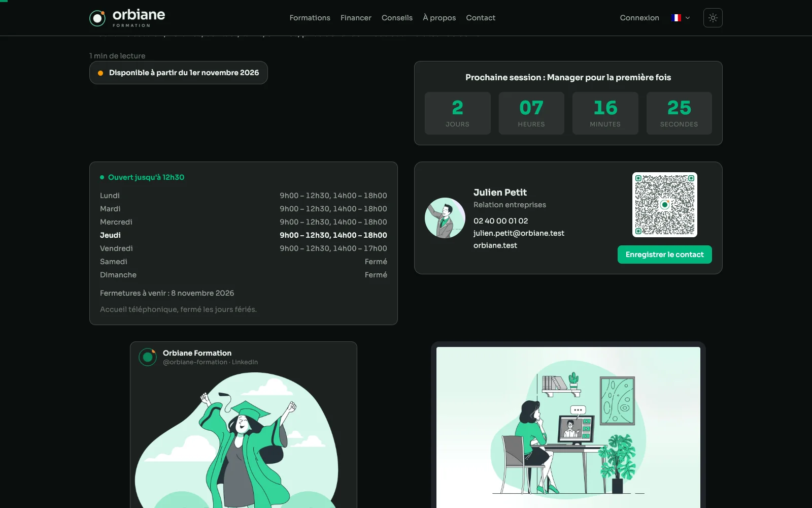812x508 pixels.
Task: Click Vendredi hours 9h00 – 12h30, 14h00 – 17h00
Action: click(333, 248)
